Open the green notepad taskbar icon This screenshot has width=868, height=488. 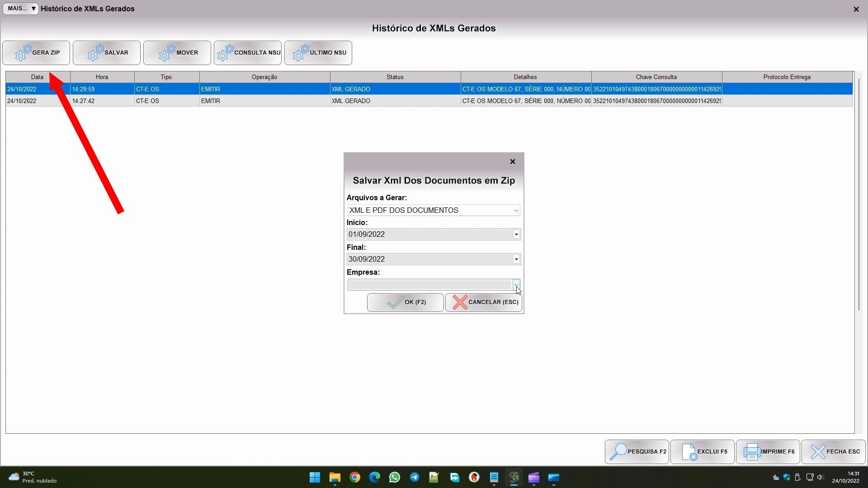coord(434,478)
